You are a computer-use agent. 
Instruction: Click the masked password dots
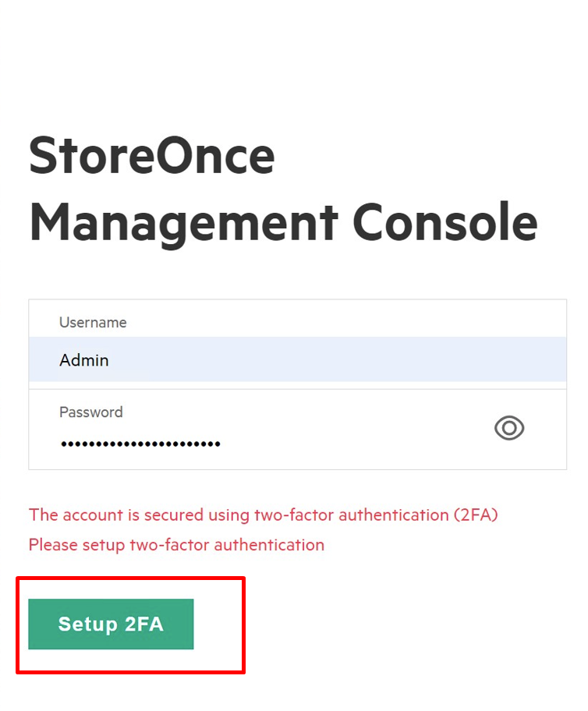coord(140,444)
